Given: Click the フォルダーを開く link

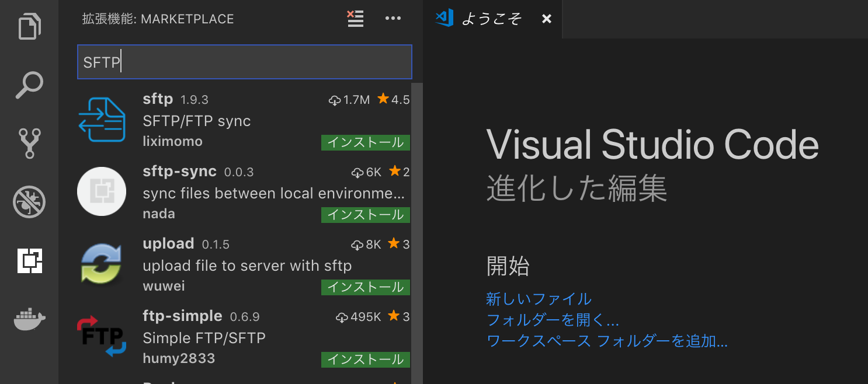Looking at the screenshot, I should click(552, 320).
